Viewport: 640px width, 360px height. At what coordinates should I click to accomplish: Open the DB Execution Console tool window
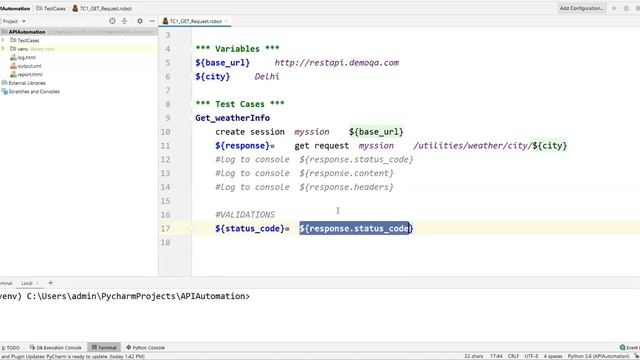pos(56,348)
